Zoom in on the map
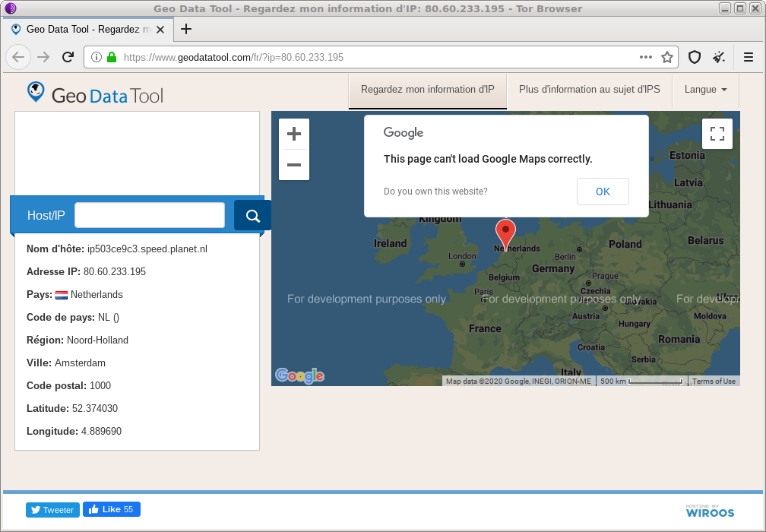This screenshot has height=532, width=766. [x=294, y=135]
